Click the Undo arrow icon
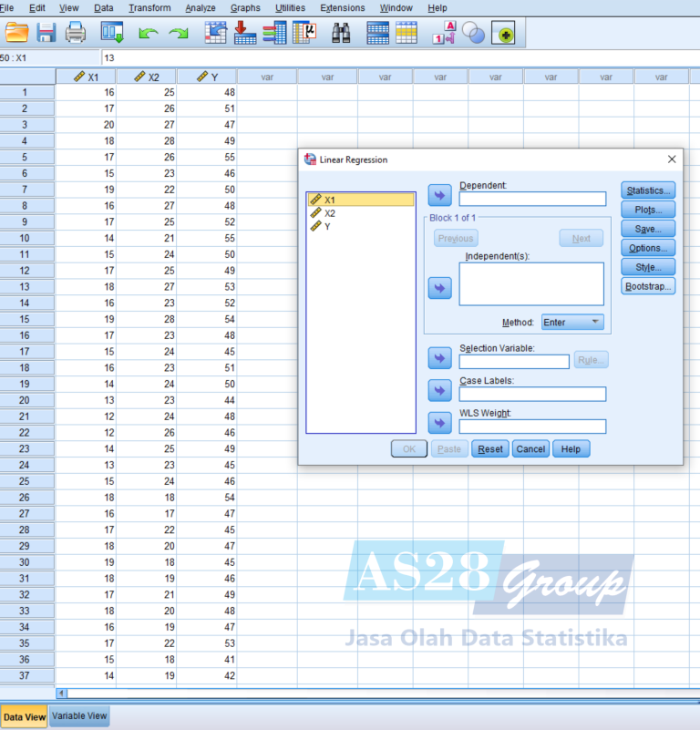This screenshot has width=700, height=730. point(148,34)
